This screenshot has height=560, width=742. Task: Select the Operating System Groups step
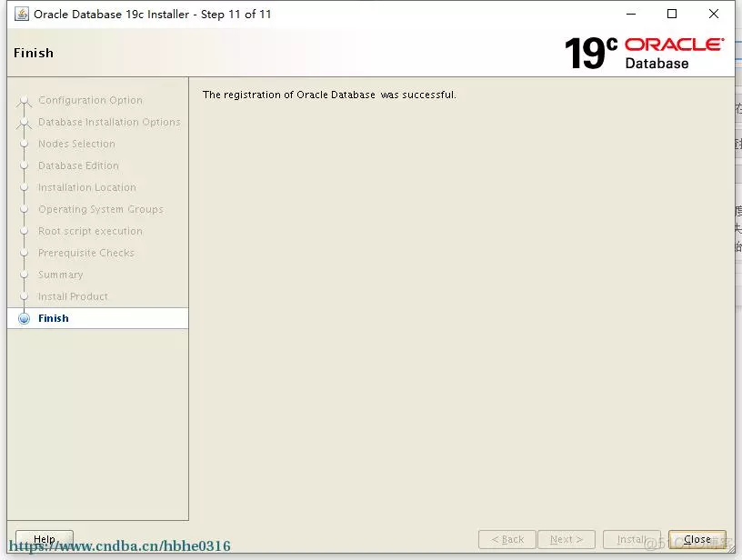point(101,209)
